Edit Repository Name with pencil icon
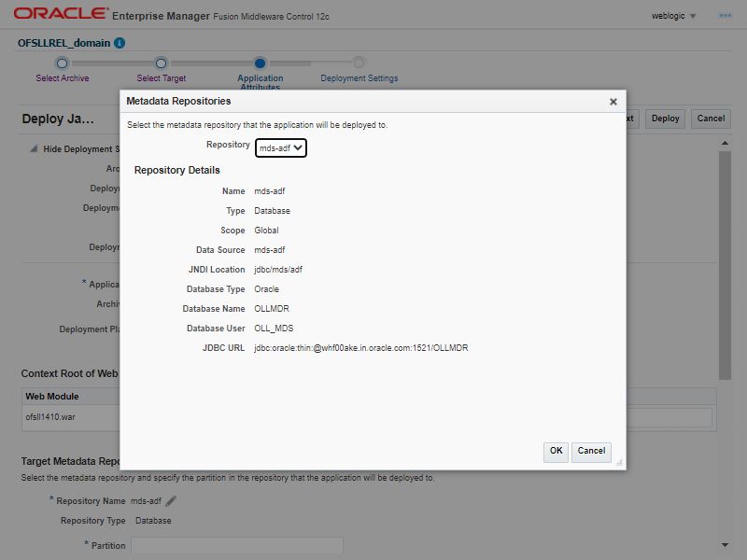This screenshot has height=560, width=747. pyautogui.click(x=171, y=501)
